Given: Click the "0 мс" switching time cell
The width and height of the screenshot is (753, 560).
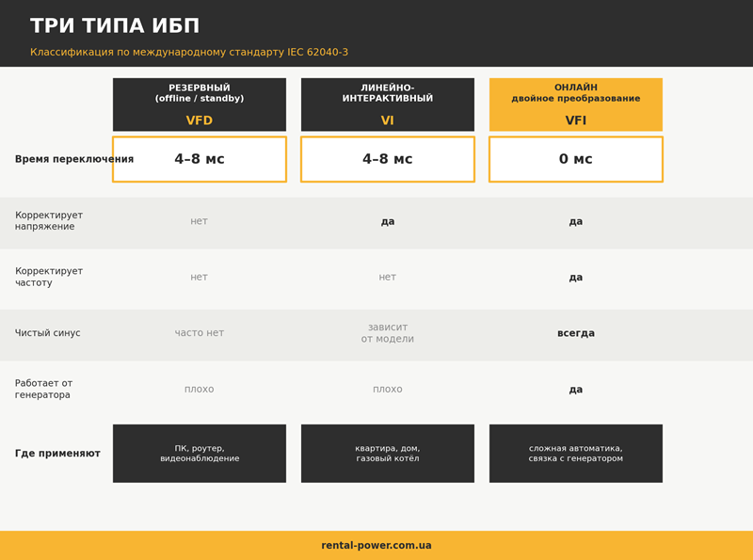Looking at the screenshot, I should (x=576, y=159).
